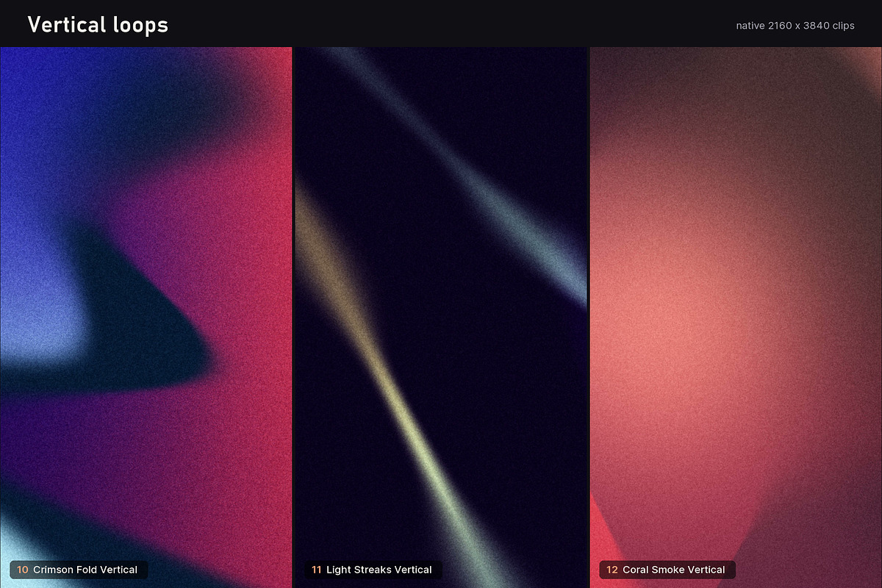Click the 'Vertical loops' heading
Viewport: 882px width, 588px height.
[98, 25]
